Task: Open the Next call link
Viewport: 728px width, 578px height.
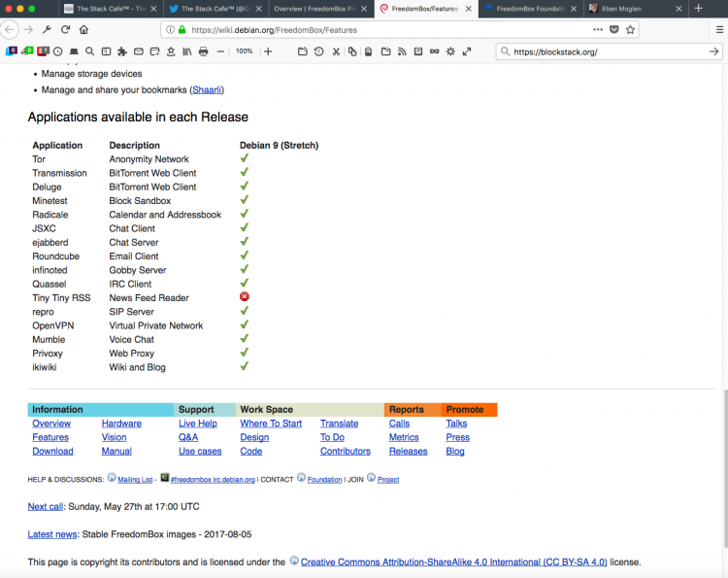Action: [x=45, y=506]
